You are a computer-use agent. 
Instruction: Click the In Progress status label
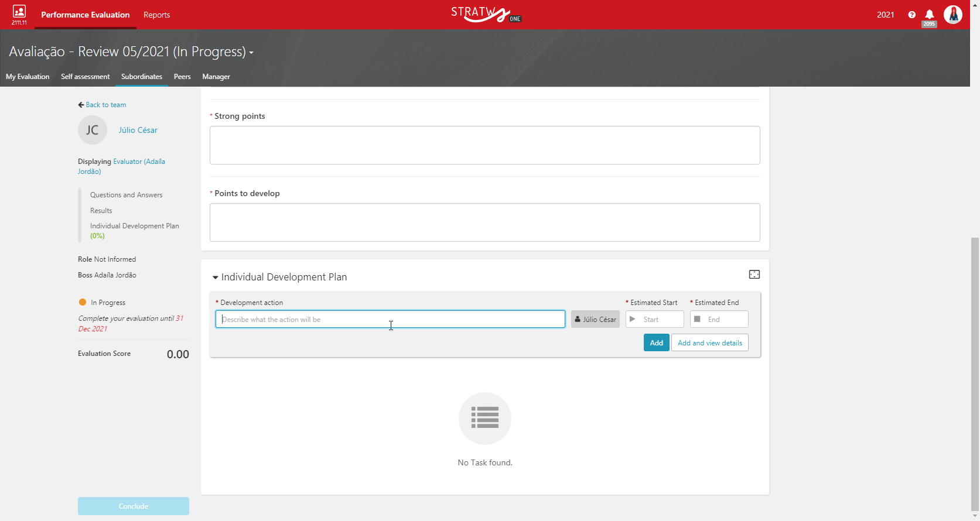click(x=108, y=303)
